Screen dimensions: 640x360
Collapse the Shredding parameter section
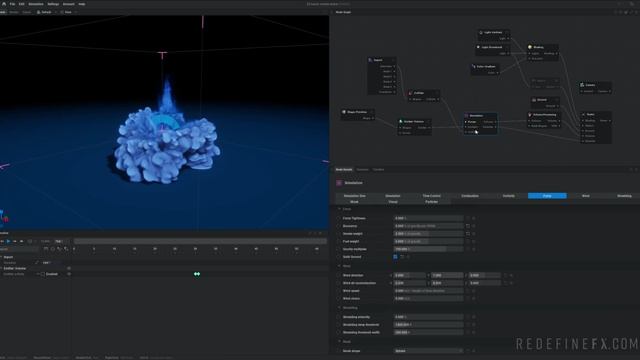[339, 307]
